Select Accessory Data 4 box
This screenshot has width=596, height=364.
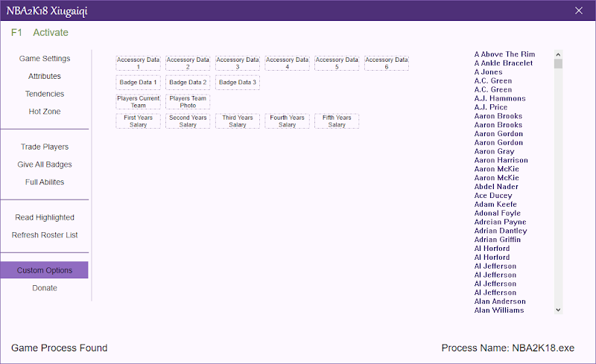(x=287, y=63)
